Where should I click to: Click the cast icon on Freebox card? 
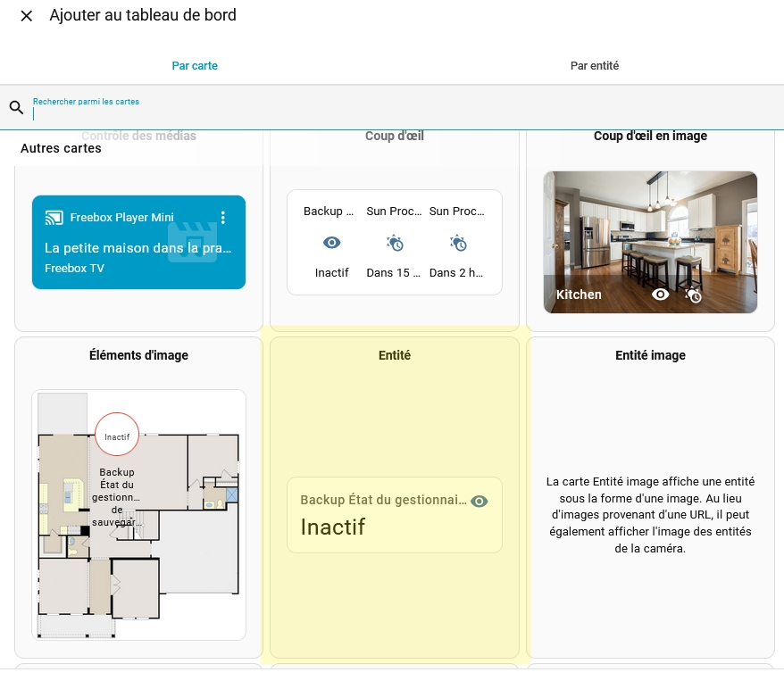(54, 218)
